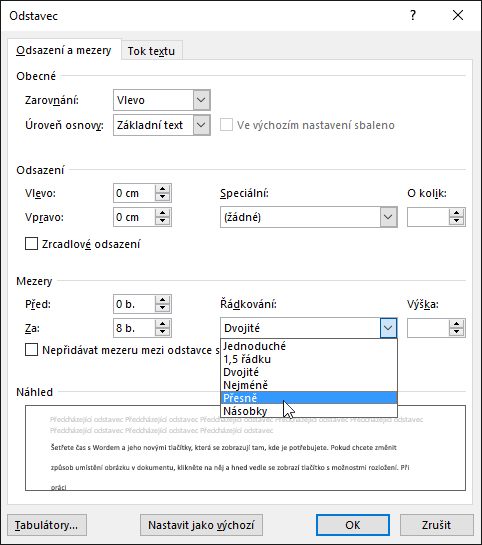Toggle Ve výchozím nastavení sbaleno checkbox
The height and width of the screenshot is (545, 482).
[x=226, y=125]
